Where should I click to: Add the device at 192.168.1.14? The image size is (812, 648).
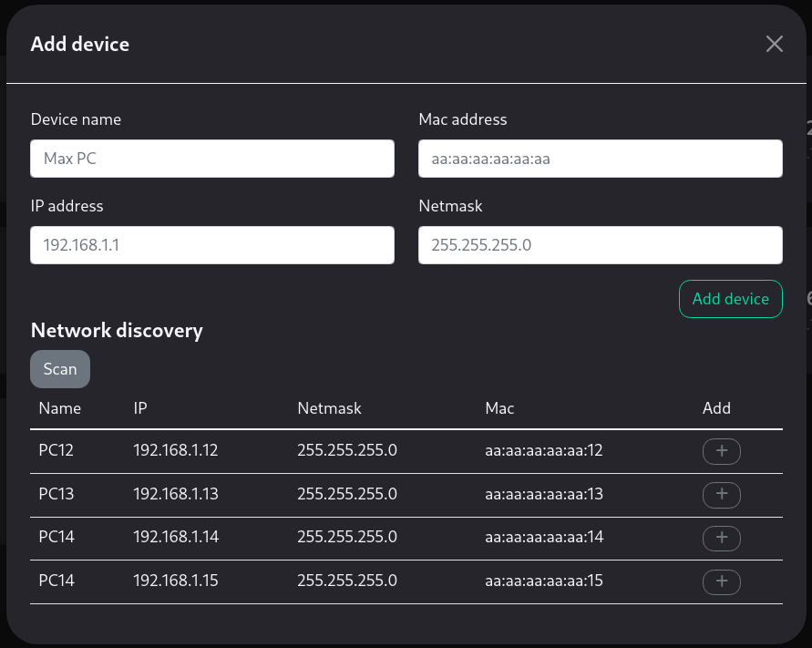click(x=721, y=538)
